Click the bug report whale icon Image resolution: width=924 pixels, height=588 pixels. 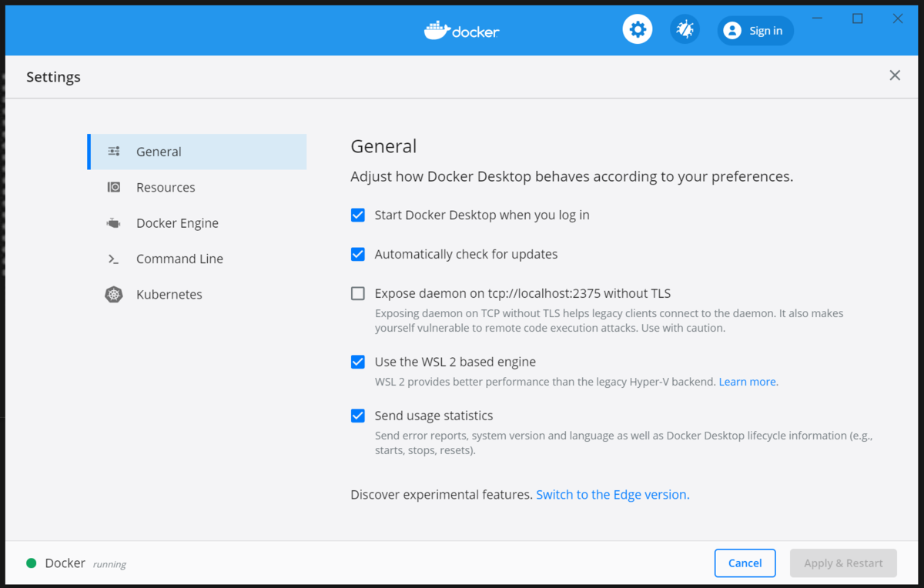click(684, 28)
